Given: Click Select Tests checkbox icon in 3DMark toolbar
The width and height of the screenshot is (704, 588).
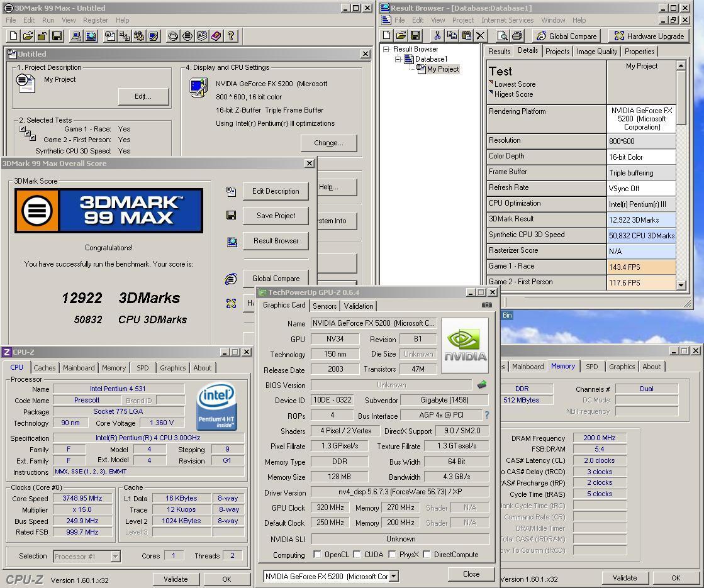Looking at the screenshot, I should click(x=125, y=36).
